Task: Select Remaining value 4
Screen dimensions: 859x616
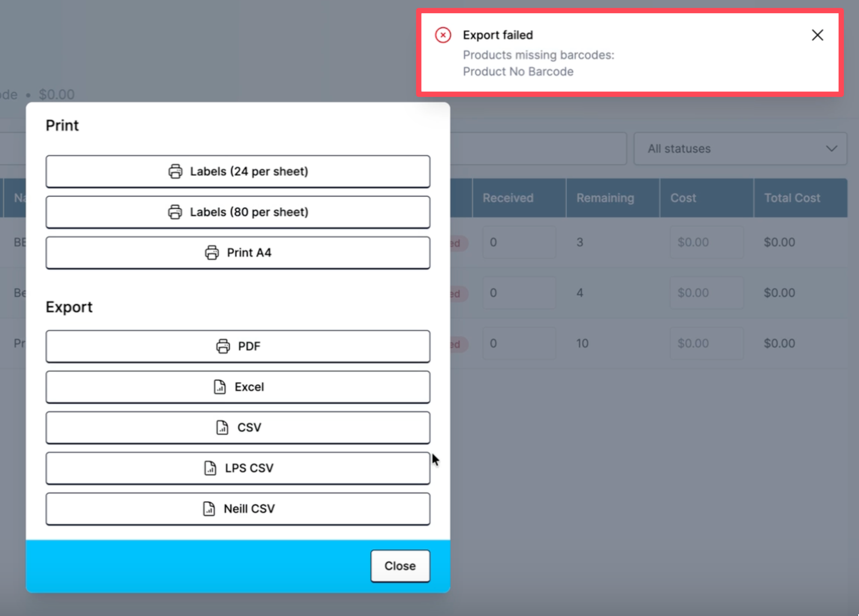Action: pyautogui.click(x=580, y=293)
